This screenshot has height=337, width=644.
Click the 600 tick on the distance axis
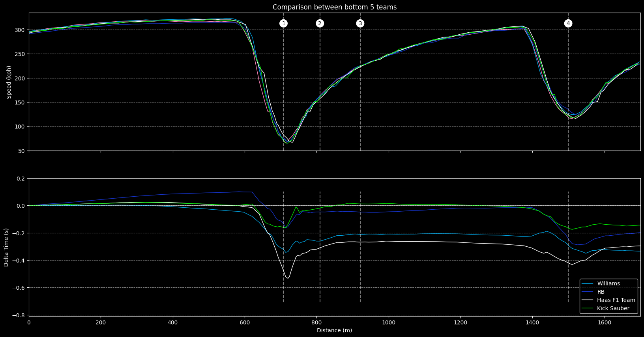[x=245, y=322]
